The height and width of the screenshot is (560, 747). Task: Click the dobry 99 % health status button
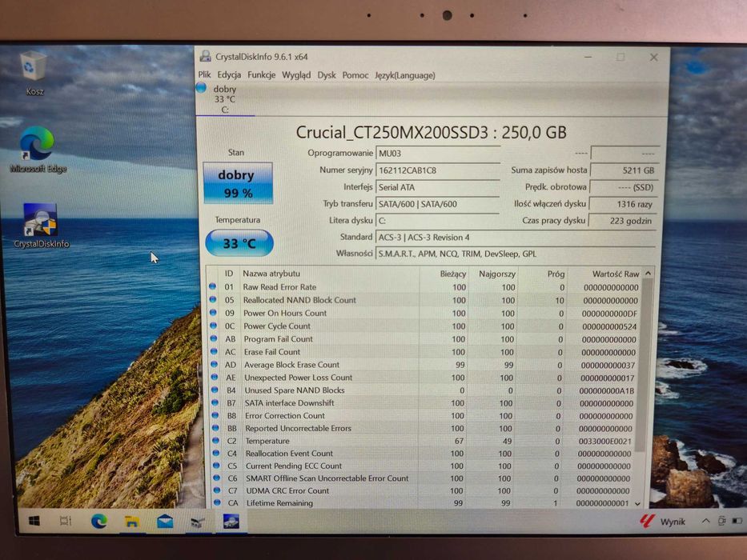238,183
